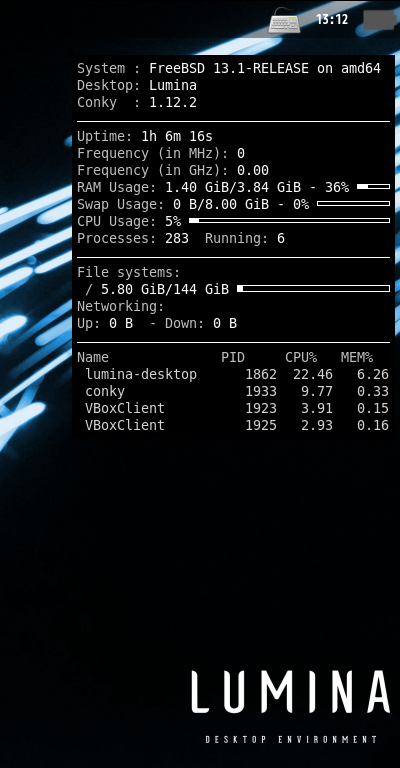400x768 pixels.
Task: Open the 13:12 clock in the panel
Action: [332, 20]
